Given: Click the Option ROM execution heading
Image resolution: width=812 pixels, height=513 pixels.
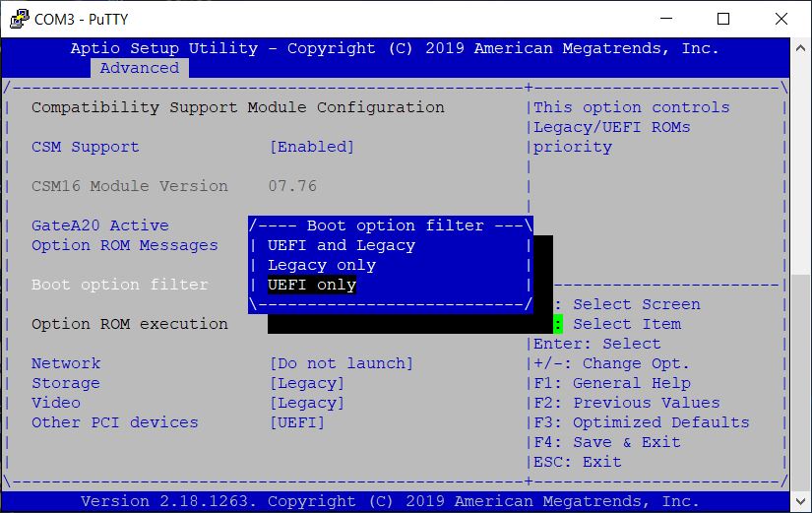Looking at the screenshot, I should pos(130,324).
